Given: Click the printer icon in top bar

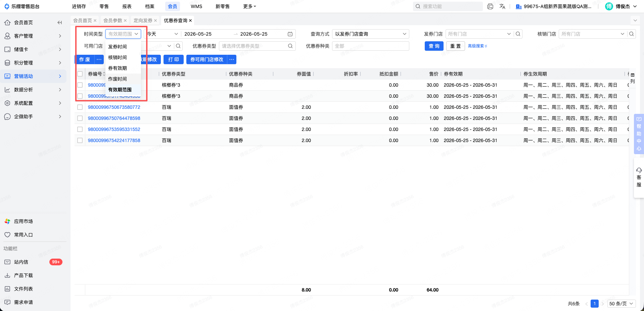Looking at the screenshot, I should (x=490, y=6).
